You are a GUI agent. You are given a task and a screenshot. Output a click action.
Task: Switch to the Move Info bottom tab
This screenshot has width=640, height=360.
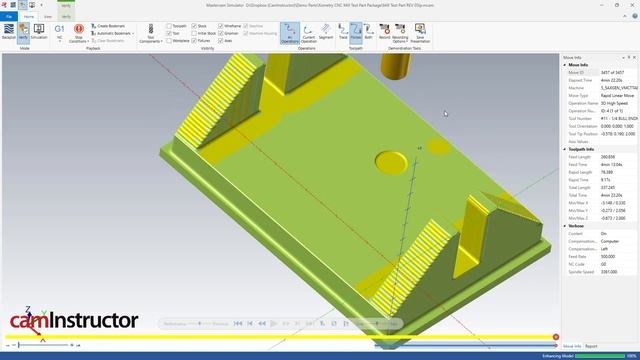(572, 346)
